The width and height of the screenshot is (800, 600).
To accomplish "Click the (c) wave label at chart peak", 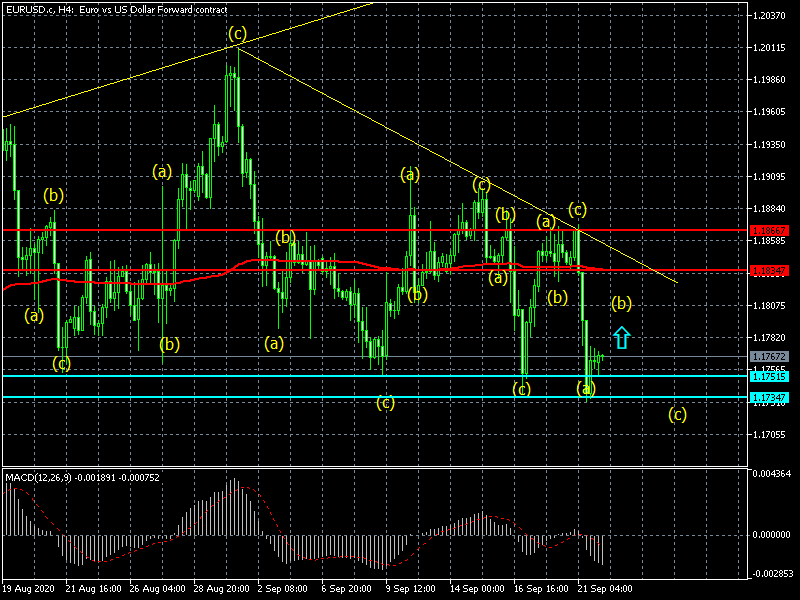I will 236,33.
